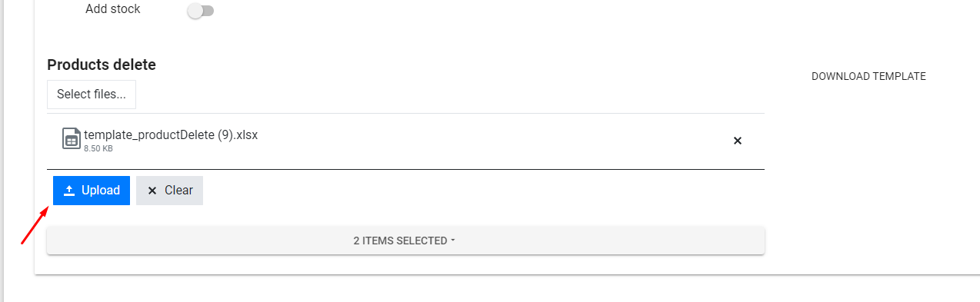Toggle the Add stock switch
Viewport: 980px width, 302px height.
click(x=201, y=11)
